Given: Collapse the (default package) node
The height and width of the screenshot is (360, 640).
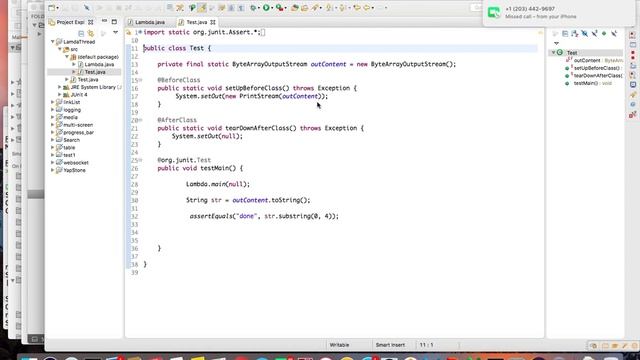Looking at the screenshot, I should point(67,57).
